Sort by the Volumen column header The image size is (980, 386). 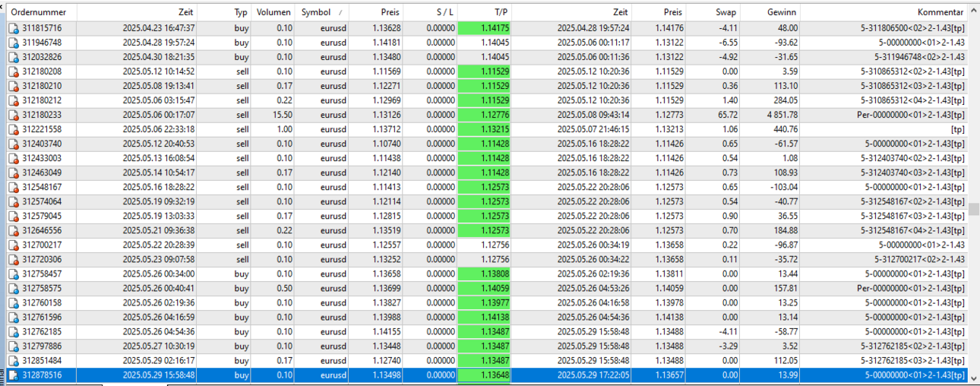[274, 12]
